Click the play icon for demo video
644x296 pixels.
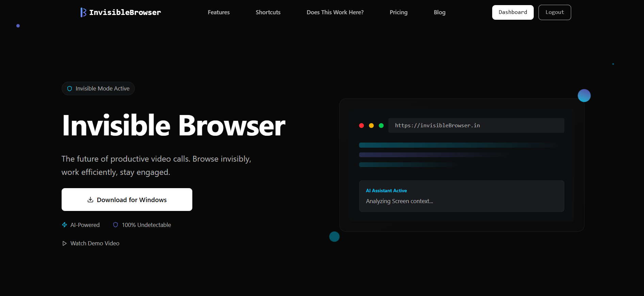click(x=64, y=243)
